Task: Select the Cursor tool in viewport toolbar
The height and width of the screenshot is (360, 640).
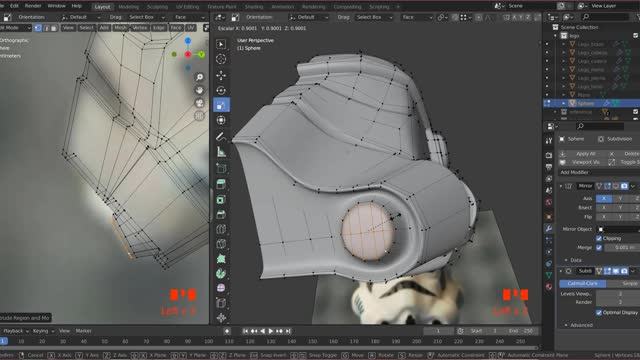Action: (221, 59)
